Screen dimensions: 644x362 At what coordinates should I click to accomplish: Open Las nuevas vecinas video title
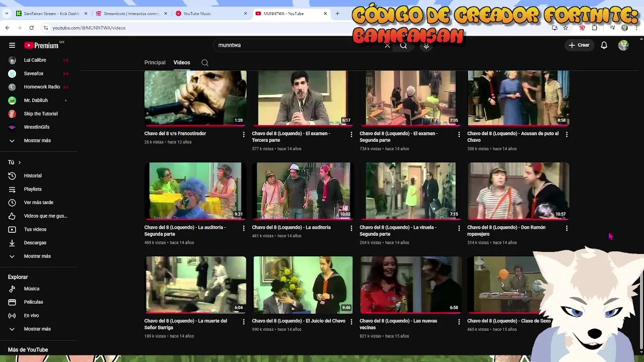tap(398, 324)
